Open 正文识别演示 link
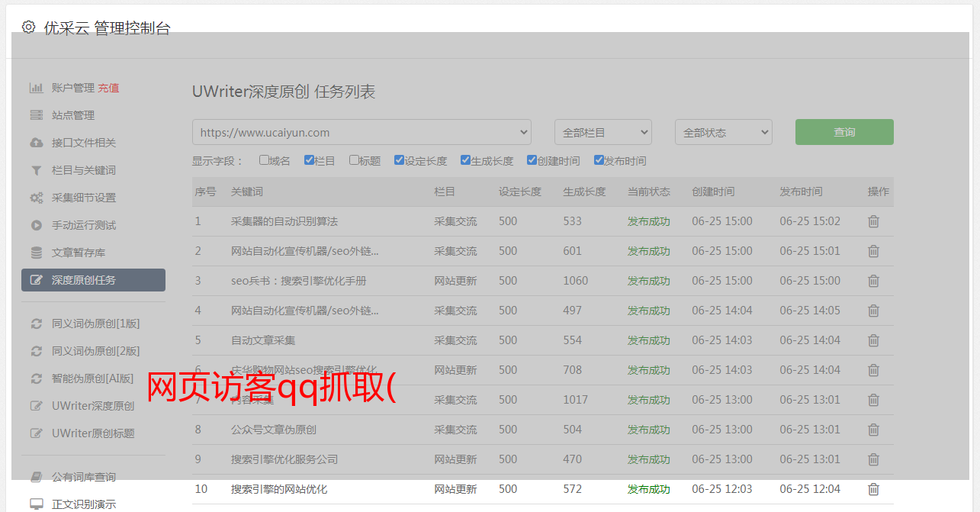Screen dimensions: 980x512 84,504
